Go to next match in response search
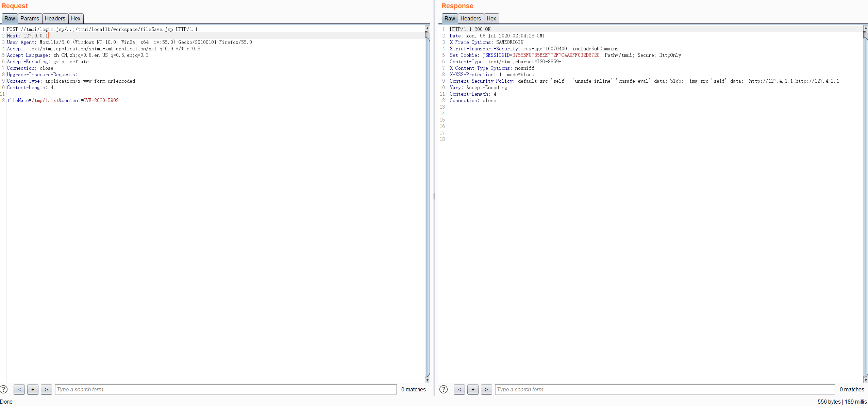This screenshot has height=406, width=868. (486, 389)
